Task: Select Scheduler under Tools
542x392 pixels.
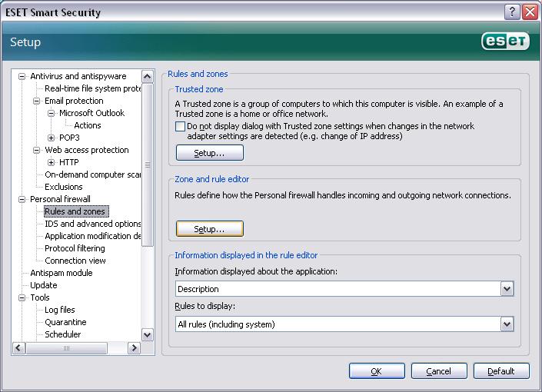Action: tap(62, 334)
